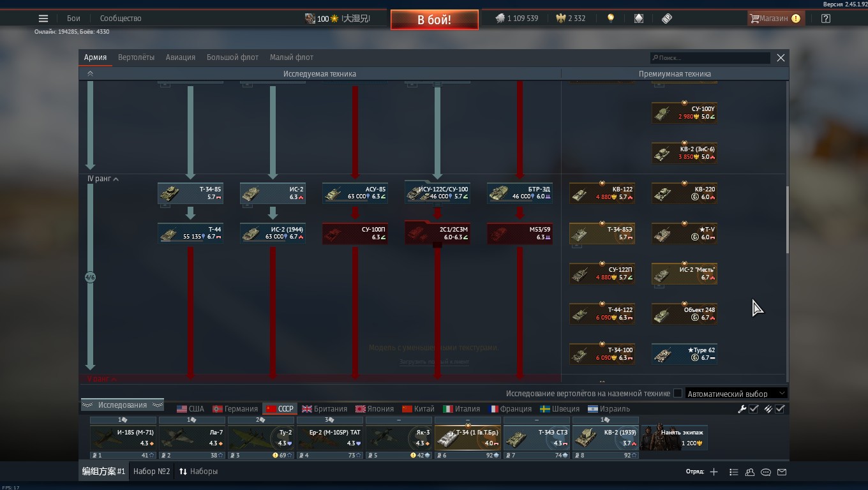Switch to the Армия tab

95,57
